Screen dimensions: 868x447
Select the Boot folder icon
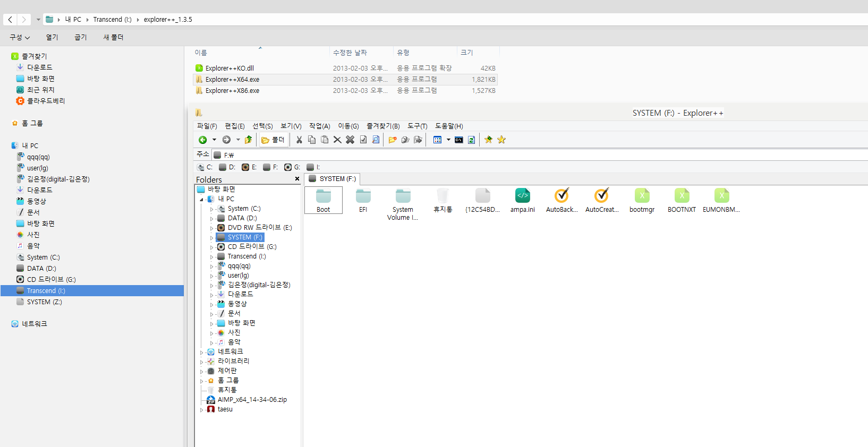pyautogui.click(x=324, y=201)
